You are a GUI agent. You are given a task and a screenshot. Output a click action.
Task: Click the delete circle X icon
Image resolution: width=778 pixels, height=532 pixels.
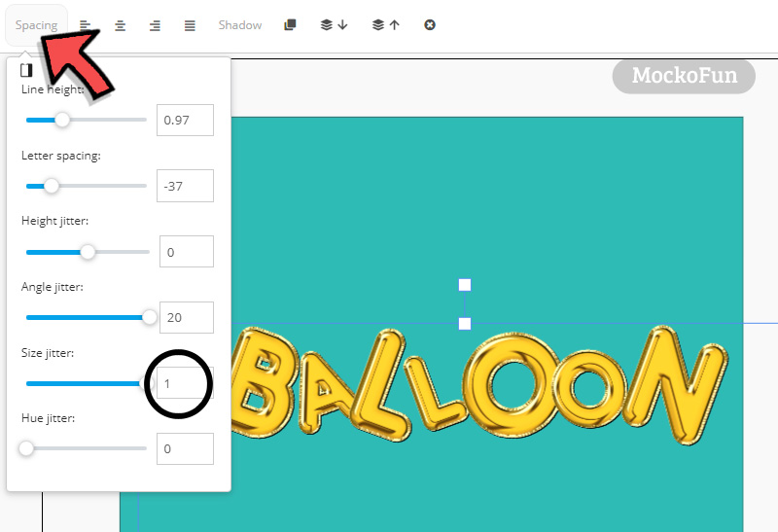point(430,25)
